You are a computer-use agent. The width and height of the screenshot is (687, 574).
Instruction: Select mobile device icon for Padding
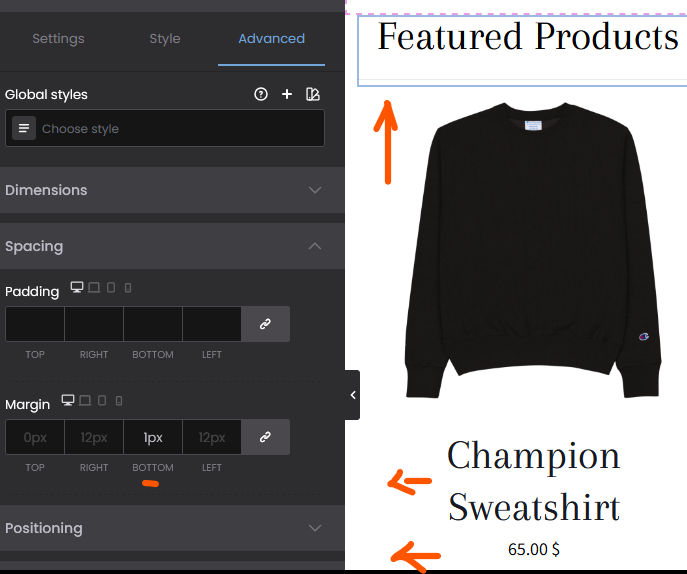tap(128, 288)
